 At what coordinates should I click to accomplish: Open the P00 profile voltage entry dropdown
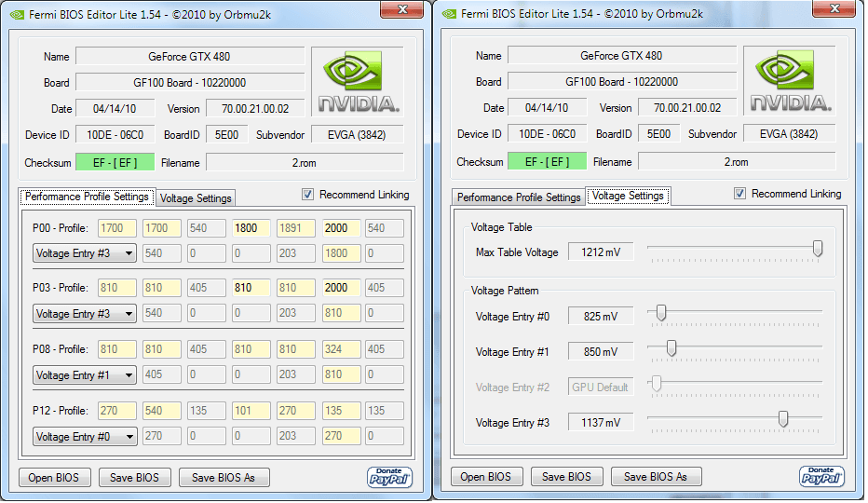point(85,253)
